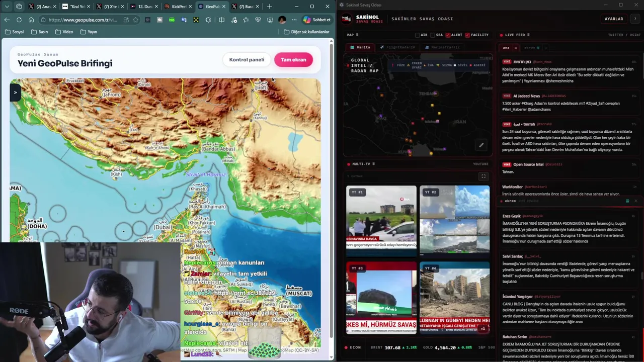Switch to the MarineTraffic tab
644x362 pixels.
(x=443, y=47)
